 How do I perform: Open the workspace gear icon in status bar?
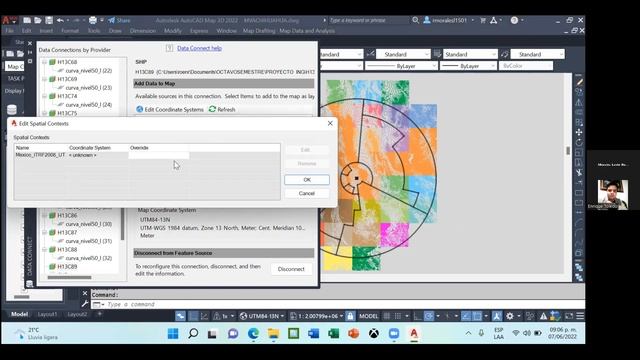point(510,316)
